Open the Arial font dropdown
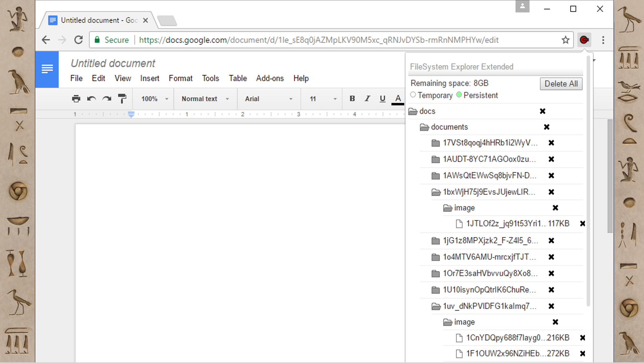The height and width of the screenshot is (363, 644). point(269,99)
